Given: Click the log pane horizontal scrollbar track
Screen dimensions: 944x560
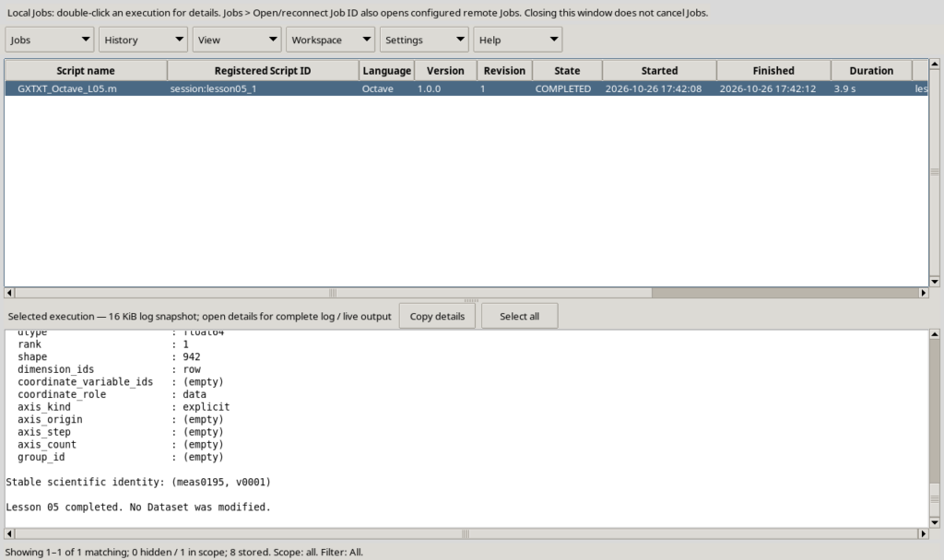Looking at the screenshot, I should click(466, 533).
